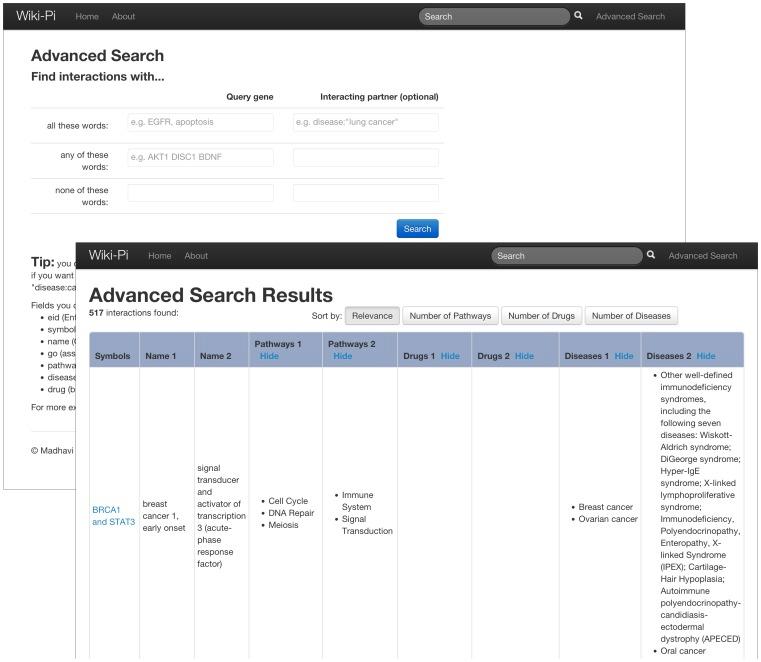Sort results by Relevance
Screen dimensions: 761x662
coord(372,316)
